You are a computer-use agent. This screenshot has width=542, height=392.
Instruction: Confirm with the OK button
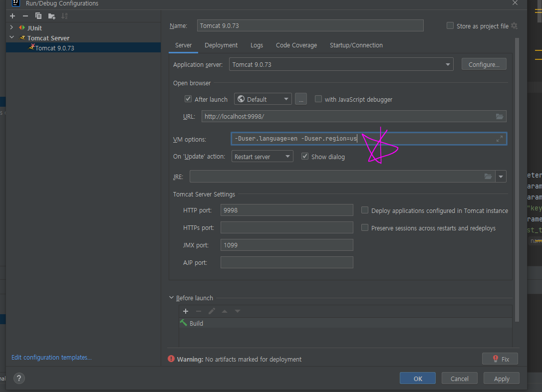[418, 379]
